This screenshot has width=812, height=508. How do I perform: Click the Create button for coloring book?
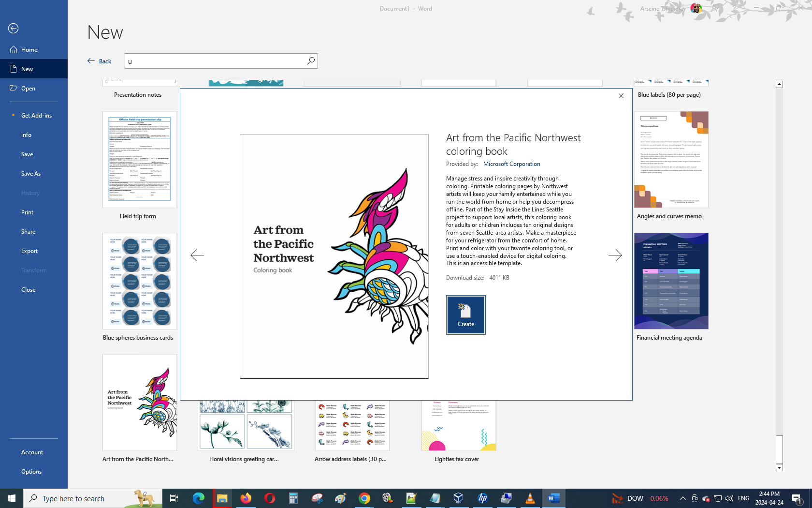(465, 315)
